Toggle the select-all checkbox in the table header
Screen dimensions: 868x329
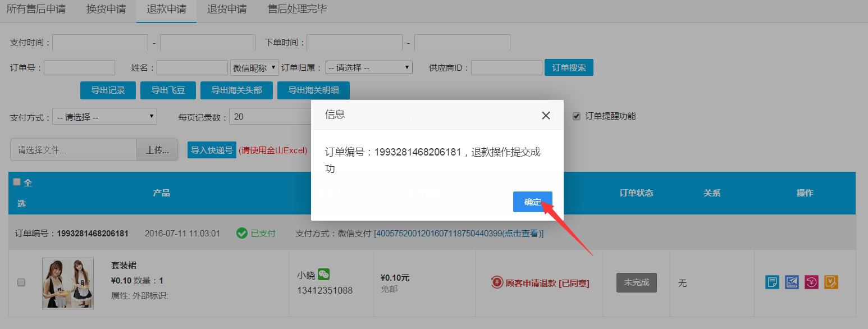pos(17,182)
